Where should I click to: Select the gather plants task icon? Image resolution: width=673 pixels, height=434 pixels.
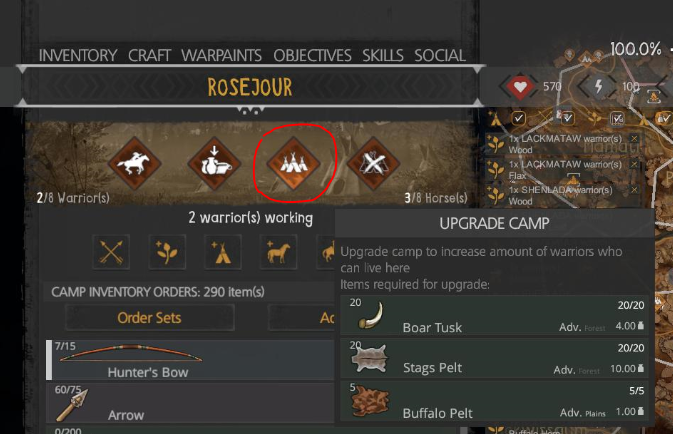pos(167,252)
